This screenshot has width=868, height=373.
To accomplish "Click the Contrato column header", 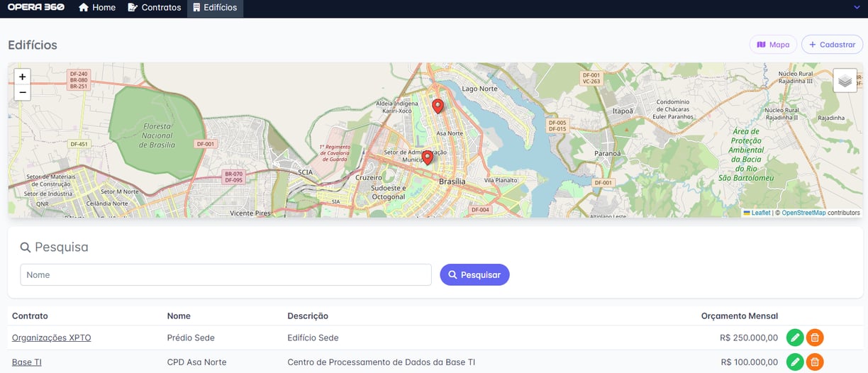I will 30,316.
